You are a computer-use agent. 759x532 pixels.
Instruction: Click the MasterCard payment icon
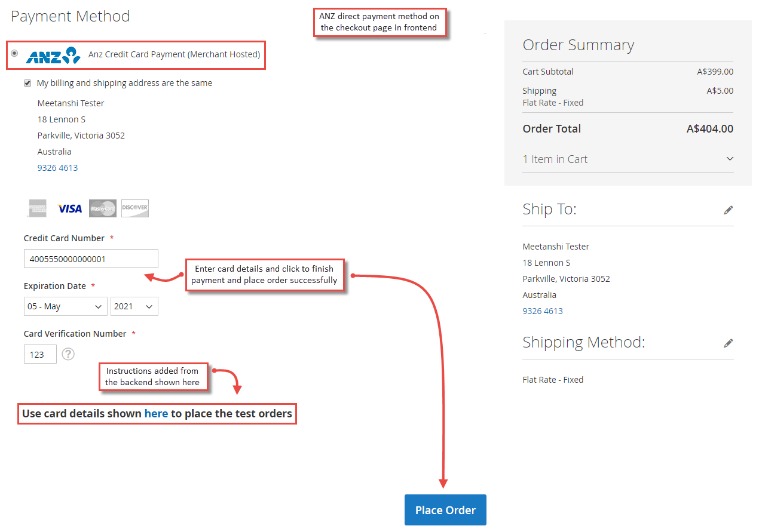[102, 208]
